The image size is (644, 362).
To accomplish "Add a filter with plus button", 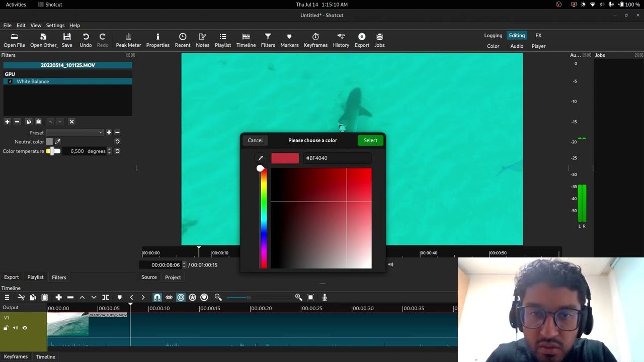I will point(7,122).
